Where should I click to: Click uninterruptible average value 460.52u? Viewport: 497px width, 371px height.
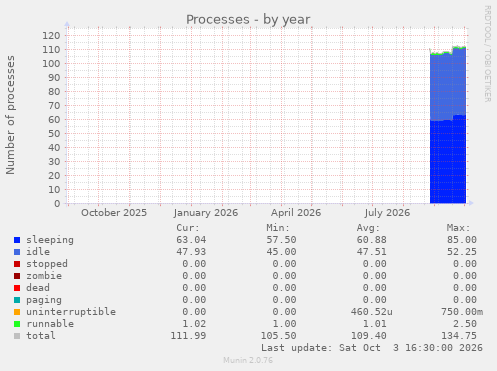tap(372, 312)
